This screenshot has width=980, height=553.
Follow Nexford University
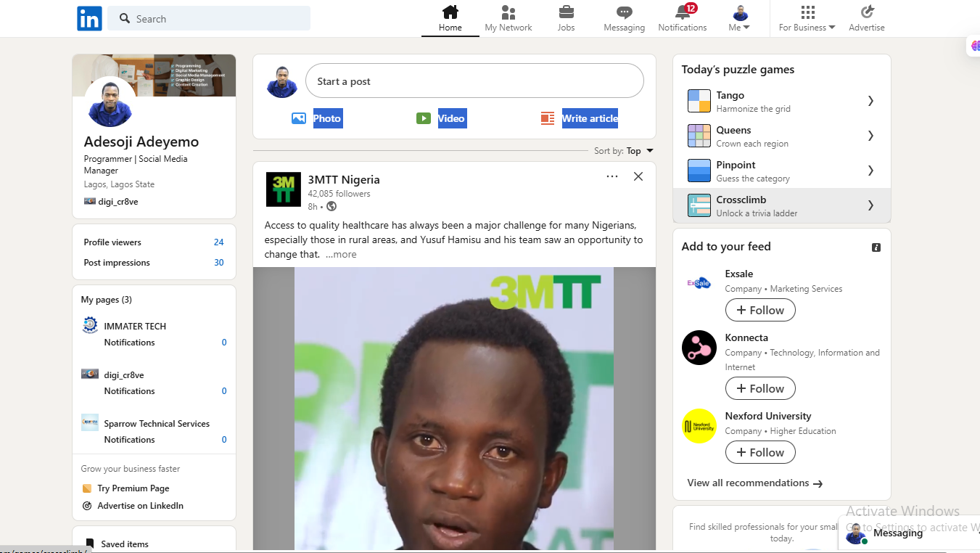(x=760, y=452)
